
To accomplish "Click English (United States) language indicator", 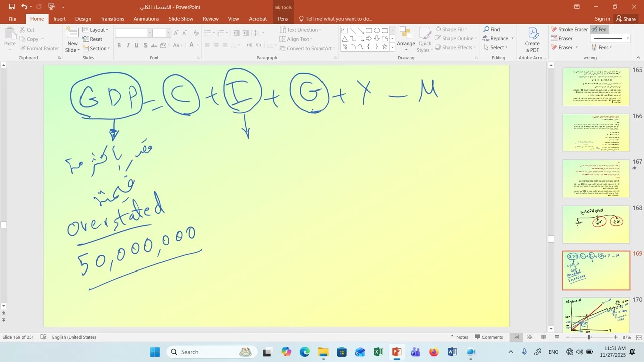I will coord(74,337).
